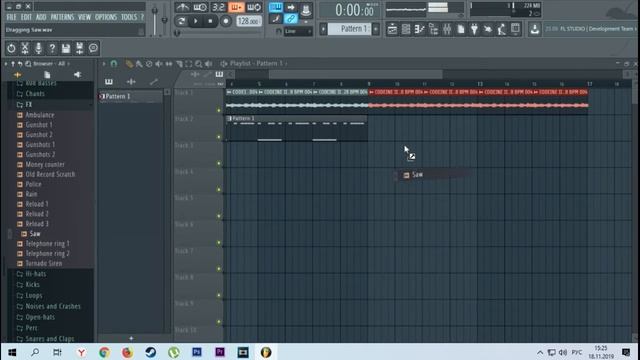Start playback with the play button
The height and width of the screenshot is (360, 640).
[x=196, y=21]
